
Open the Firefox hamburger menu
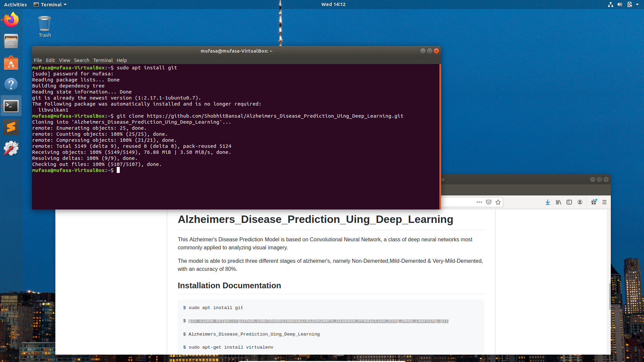pyautogui.click(x=604, y=202)
